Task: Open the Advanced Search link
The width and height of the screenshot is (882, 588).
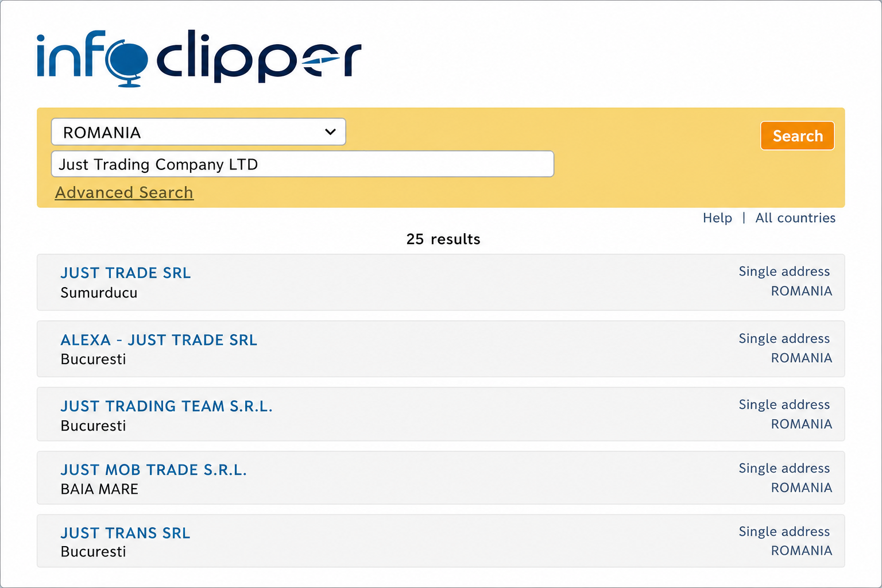Action: 124,192
